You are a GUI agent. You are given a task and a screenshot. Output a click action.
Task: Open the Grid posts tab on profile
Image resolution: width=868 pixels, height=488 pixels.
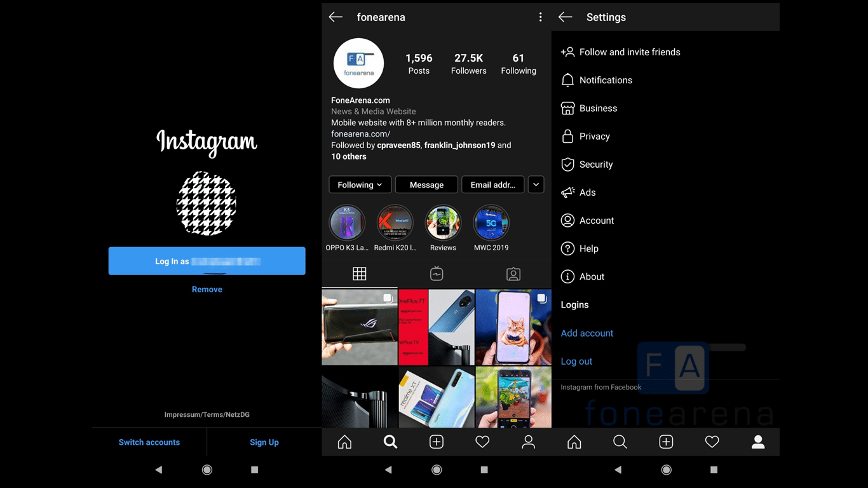coord(360,274)
